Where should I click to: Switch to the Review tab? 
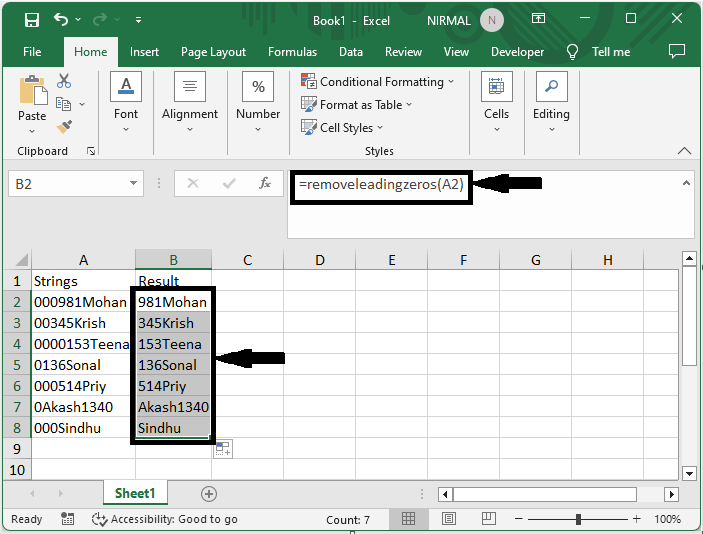click(403, 52)
